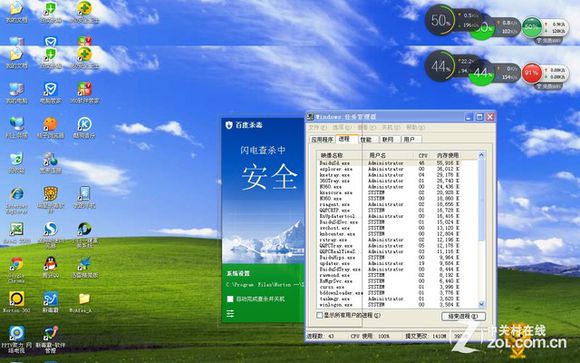
Task: Click the process list scroll up arrow
Action: click(x=481, y=155)
